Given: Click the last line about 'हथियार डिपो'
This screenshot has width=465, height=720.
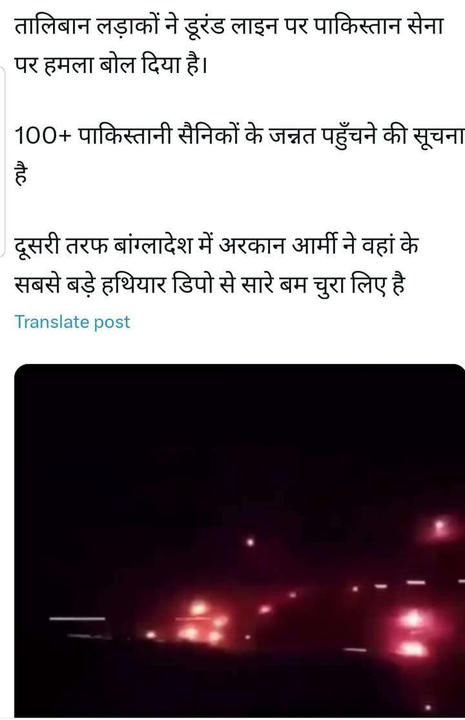Looking at the screenshot, I should click(x=209, y=285).
